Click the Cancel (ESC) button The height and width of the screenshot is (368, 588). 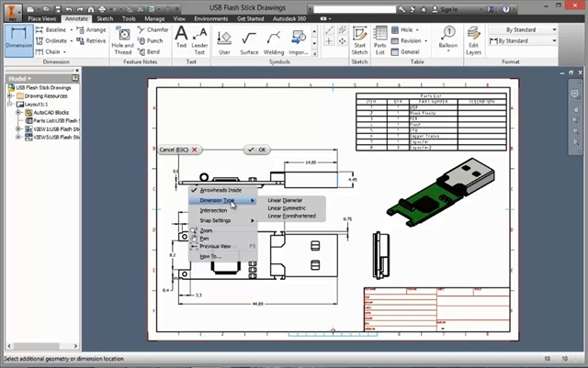(179, 150)
